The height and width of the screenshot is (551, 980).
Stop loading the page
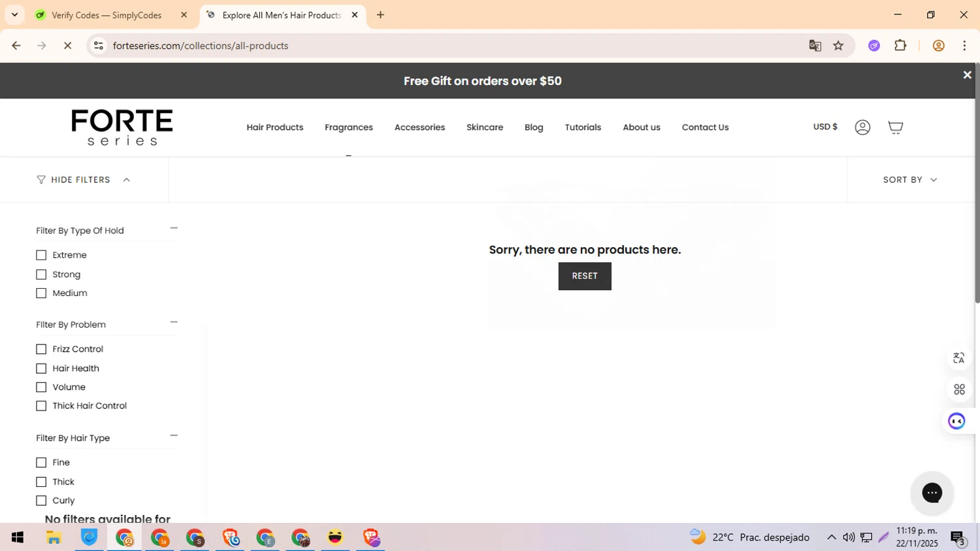coord(67,46)
